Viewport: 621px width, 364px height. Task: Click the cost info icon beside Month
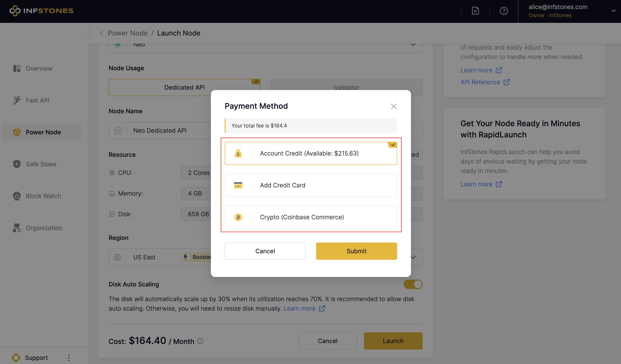coord(200,341)
